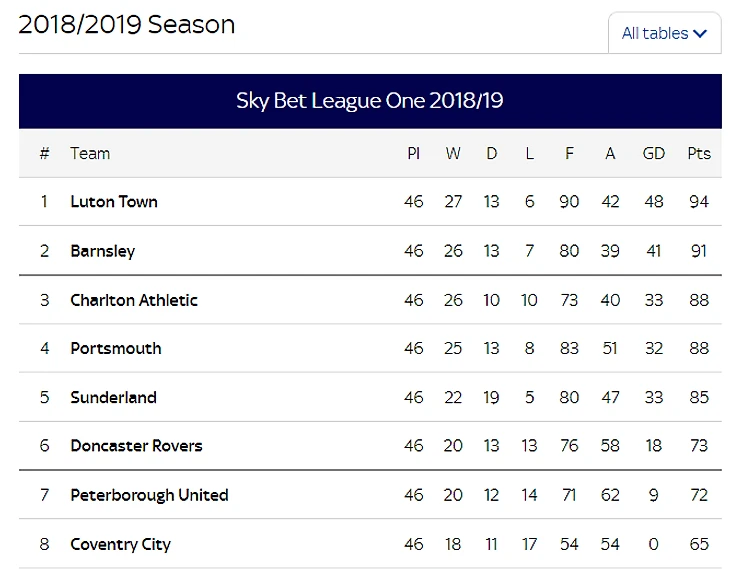The height and width of the screenshot is (569, 730).
Task: Open the Barnsley team page
Action: [102, 250]
